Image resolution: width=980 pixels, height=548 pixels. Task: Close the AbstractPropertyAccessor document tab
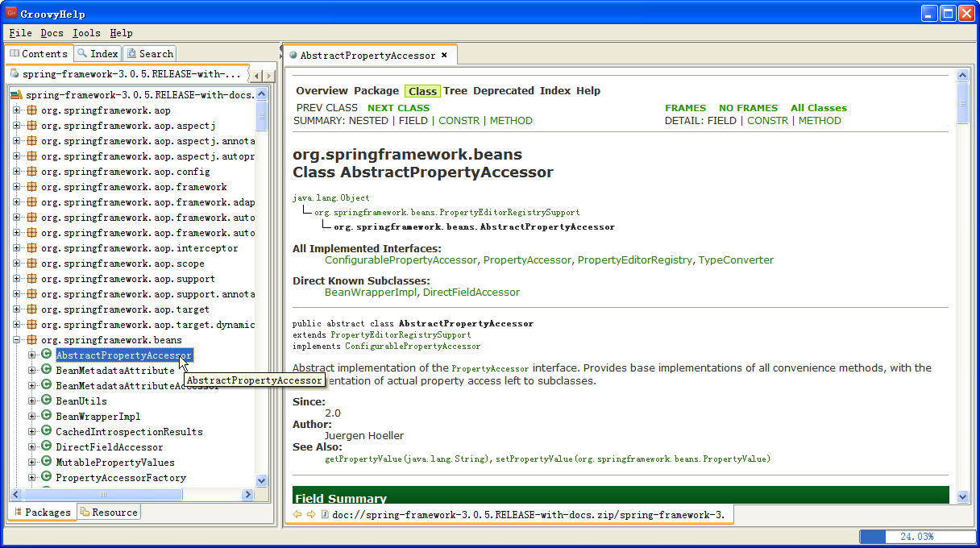click(444, 56)
